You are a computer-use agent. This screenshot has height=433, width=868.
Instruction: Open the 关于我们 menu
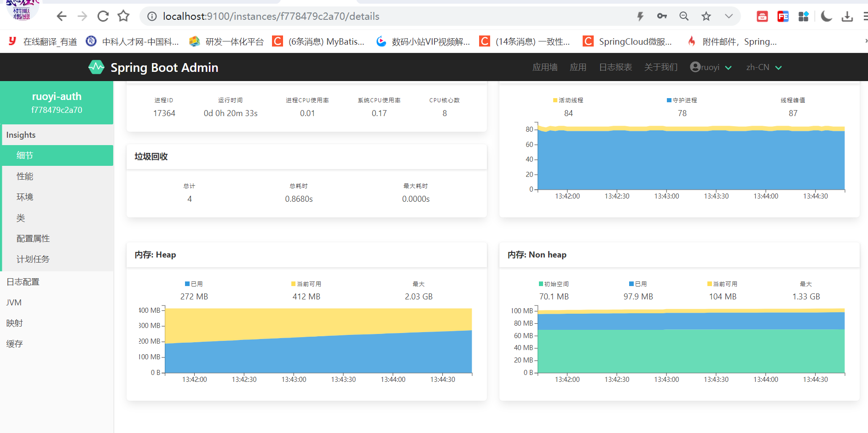click(x=661, y=67)
